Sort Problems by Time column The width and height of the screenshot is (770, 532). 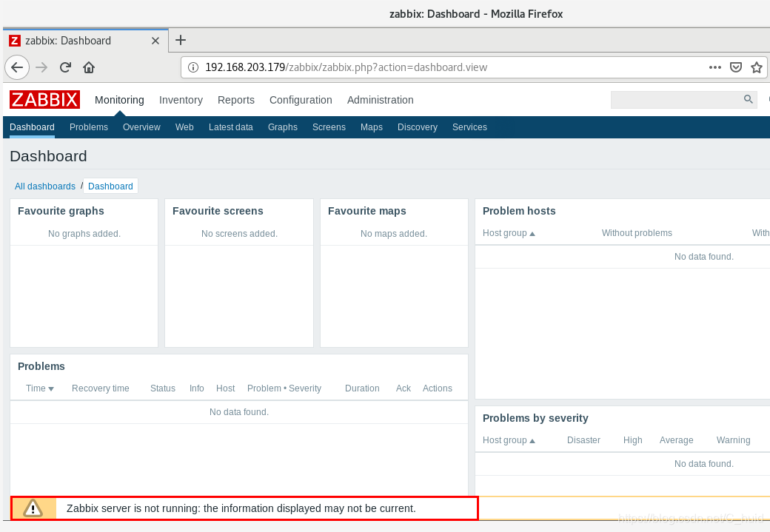40,388
